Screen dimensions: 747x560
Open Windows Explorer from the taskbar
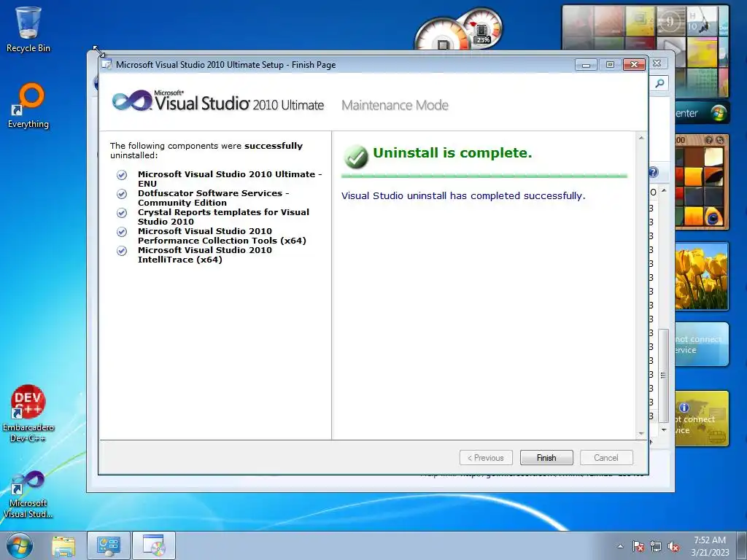(63, 545)
